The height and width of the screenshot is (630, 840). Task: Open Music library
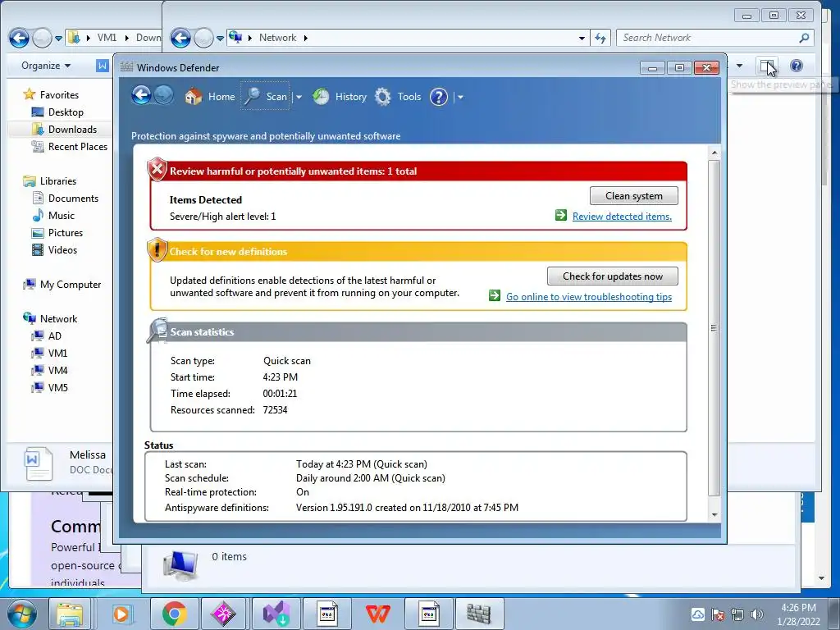coord(61,216)
